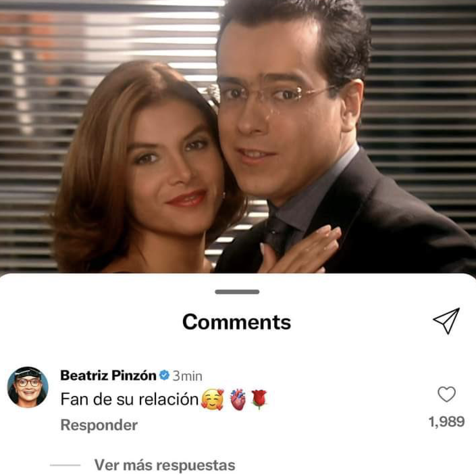Select the anatomical heart emoji
Image resolution: width=476 pixels, height=475 pixels.
click(x=238, y=400)
